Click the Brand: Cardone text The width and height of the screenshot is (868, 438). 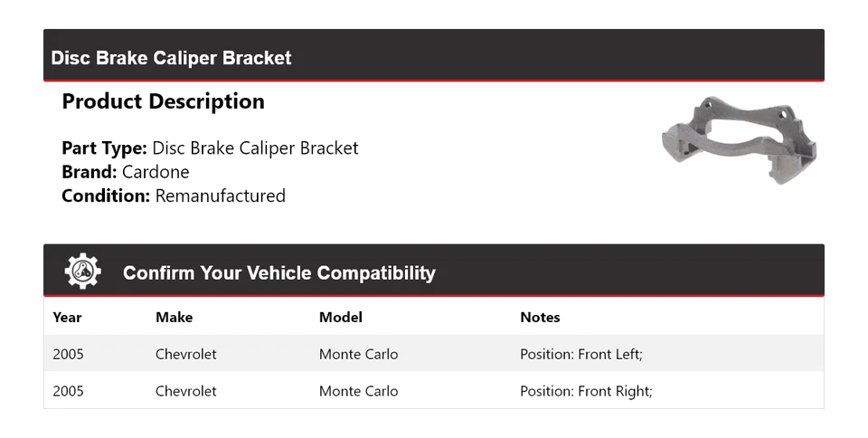[126, 172]
